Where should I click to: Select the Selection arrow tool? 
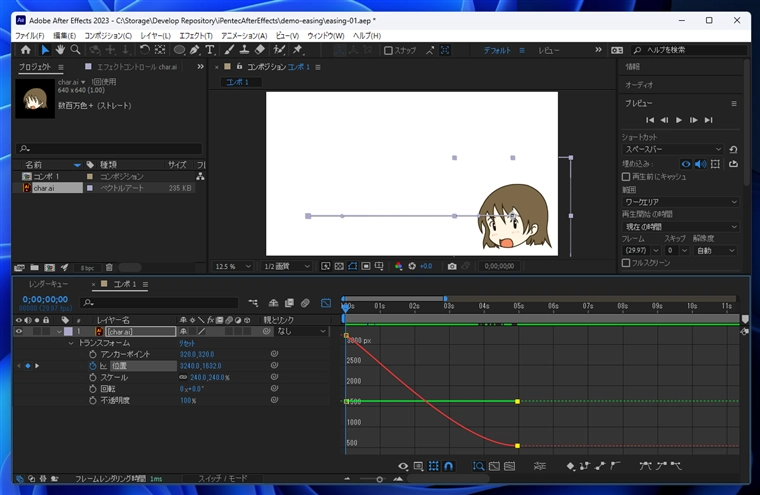point(45,49)
